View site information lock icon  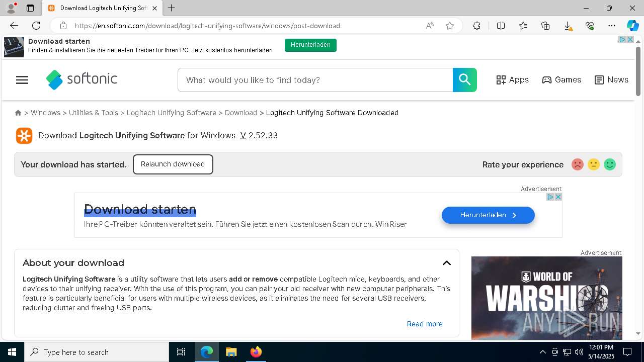[63, 26]
